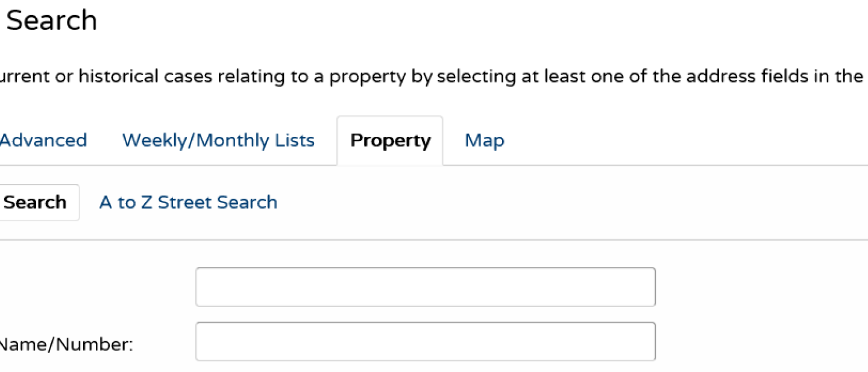Place cursor in the upper blank field

click(424, 287)
